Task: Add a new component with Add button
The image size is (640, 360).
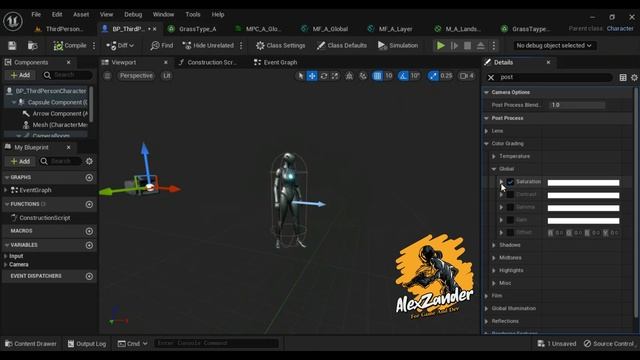Action: [x=20, y=75]
